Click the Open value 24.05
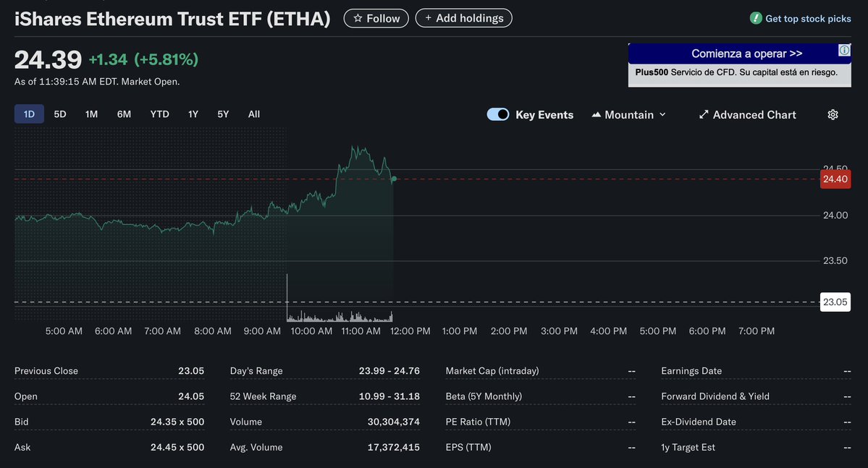This screenshot has width=868, height=468. 191,396
